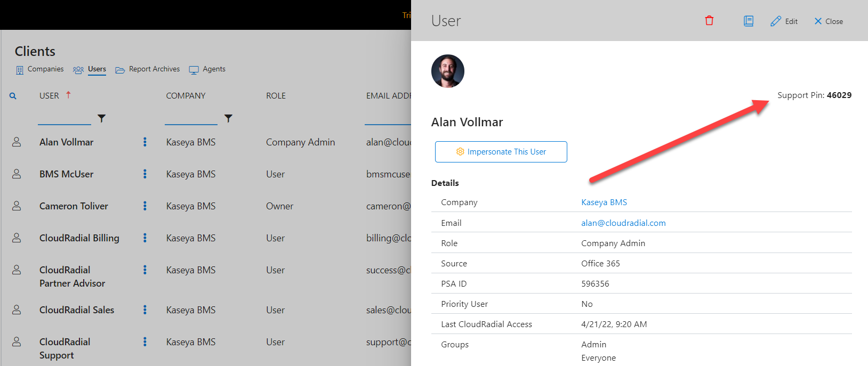
Task: Open three-dot menu for CloudRadial Sales
Action: [144, 310]
